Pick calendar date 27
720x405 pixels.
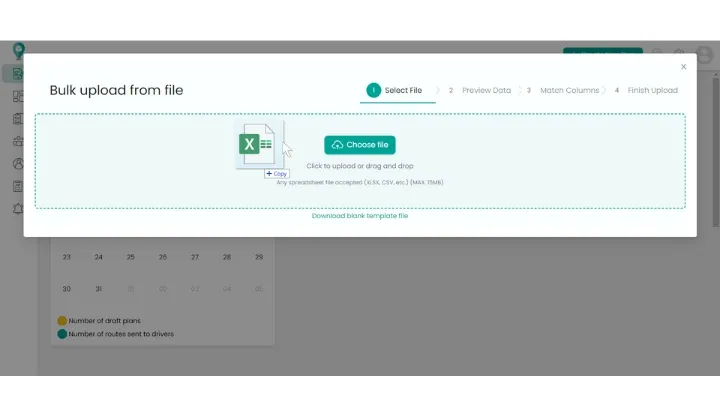(x=195, y=257)
